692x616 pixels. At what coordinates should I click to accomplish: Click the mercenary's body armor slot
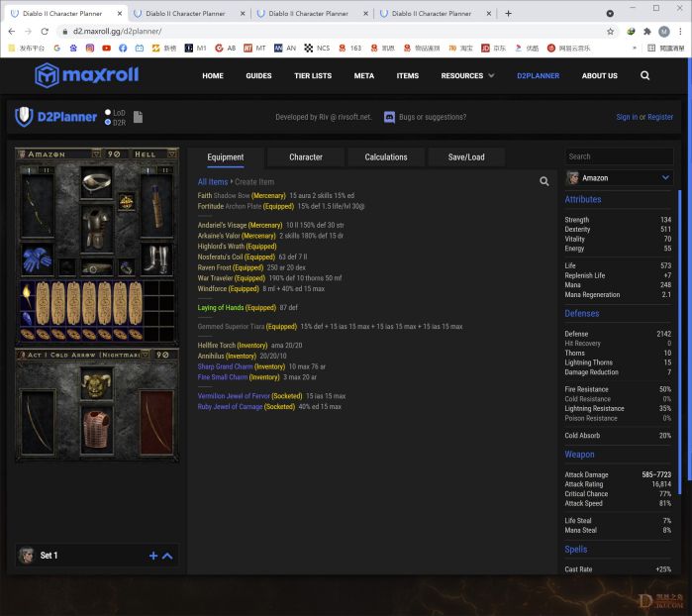[x=97, y=430]
